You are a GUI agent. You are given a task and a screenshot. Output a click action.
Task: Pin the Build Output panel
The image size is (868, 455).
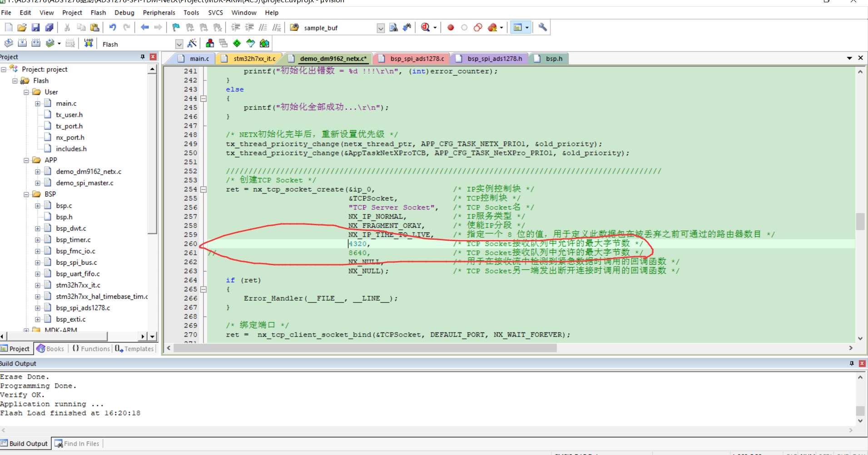pyautogui.click(x=851, y=363)
